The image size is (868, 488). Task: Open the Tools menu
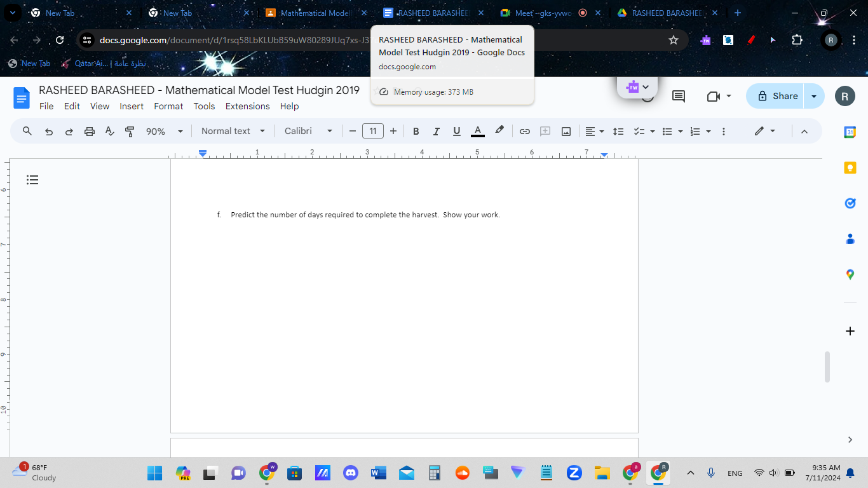click(205, 106)
